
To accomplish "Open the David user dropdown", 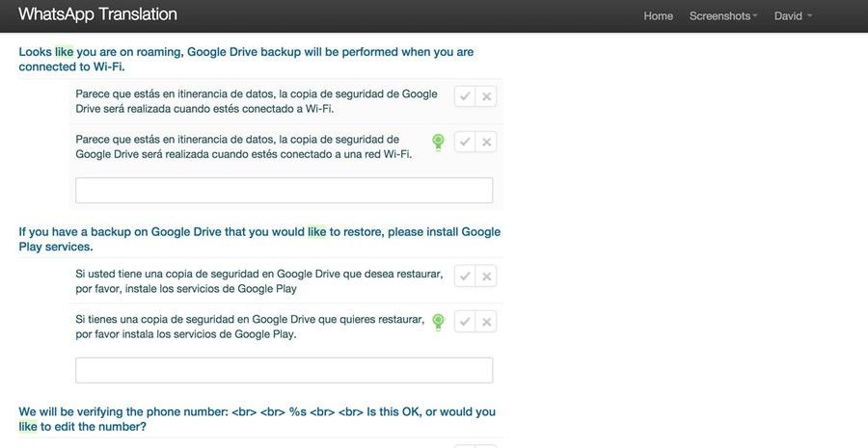I will tap(793, 16).
